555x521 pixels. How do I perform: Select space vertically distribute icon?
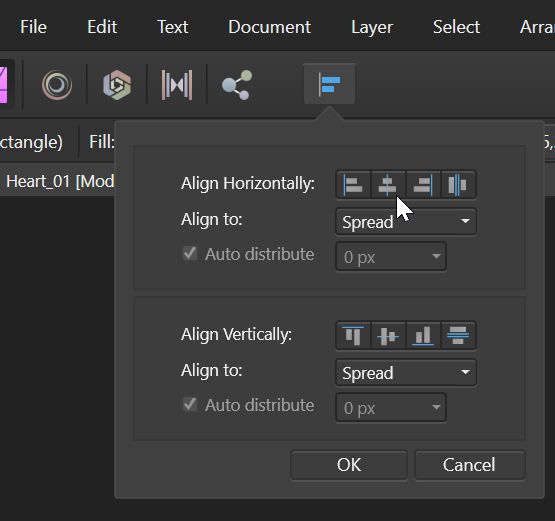click(x=458, y=336)
